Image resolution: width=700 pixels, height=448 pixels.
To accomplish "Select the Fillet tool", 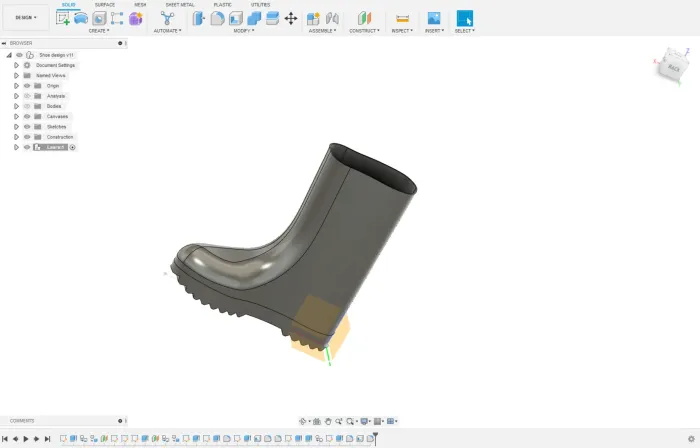I will pos(217,18).
